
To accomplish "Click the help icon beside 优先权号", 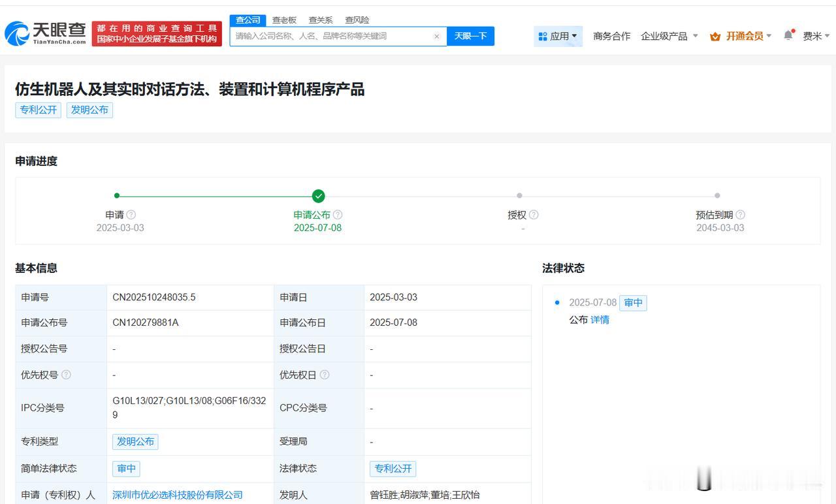I will (x=66, y=375).
